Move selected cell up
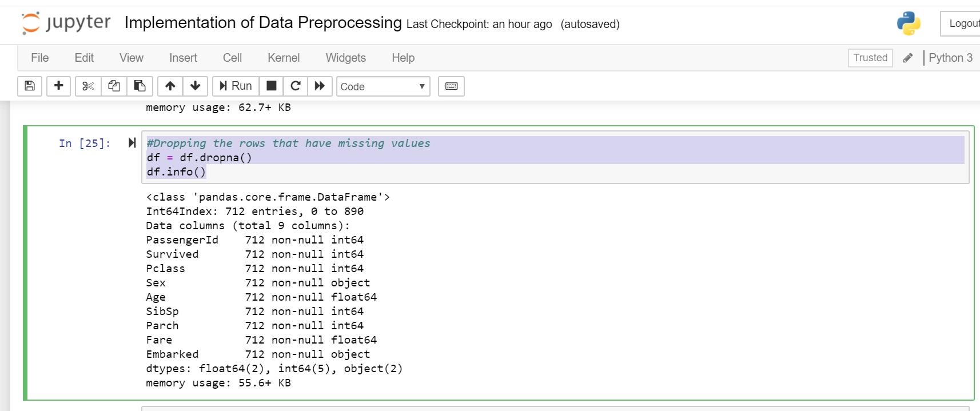This screenshot has width=980, height=411. (170, 86)
